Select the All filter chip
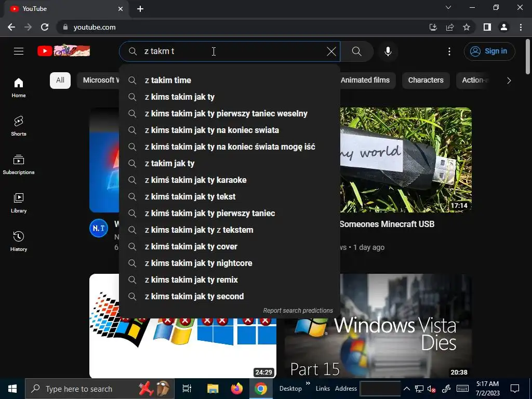The width and height of the screenshot is (532, 399). click(x=60, y=81)
